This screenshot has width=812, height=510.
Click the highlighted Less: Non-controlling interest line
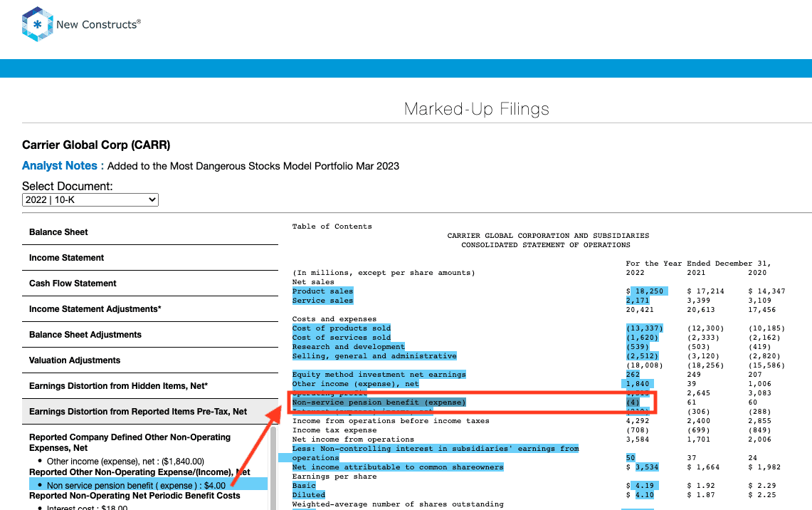[x=436, y=449]
